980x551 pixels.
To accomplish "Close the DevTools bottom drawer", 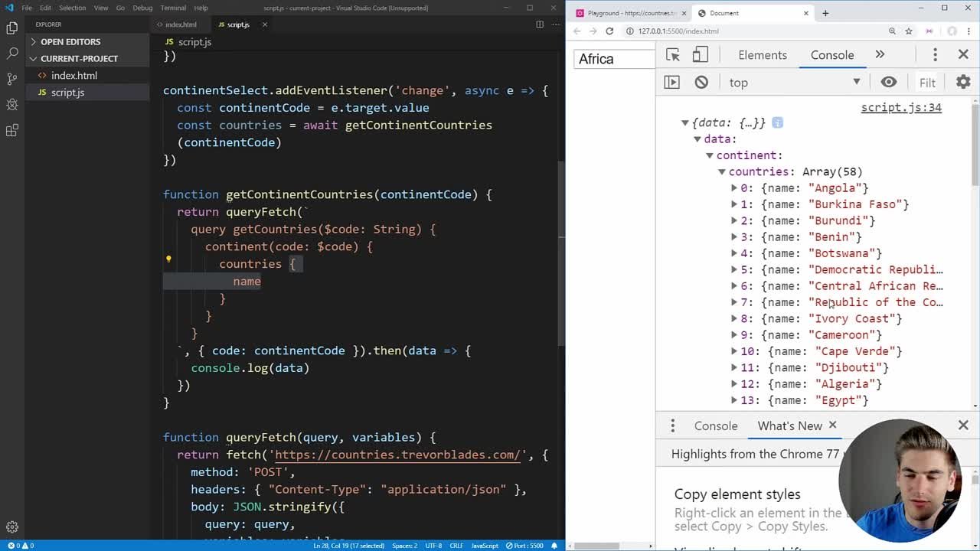I will pyautogui.click(x=963, y=425).
